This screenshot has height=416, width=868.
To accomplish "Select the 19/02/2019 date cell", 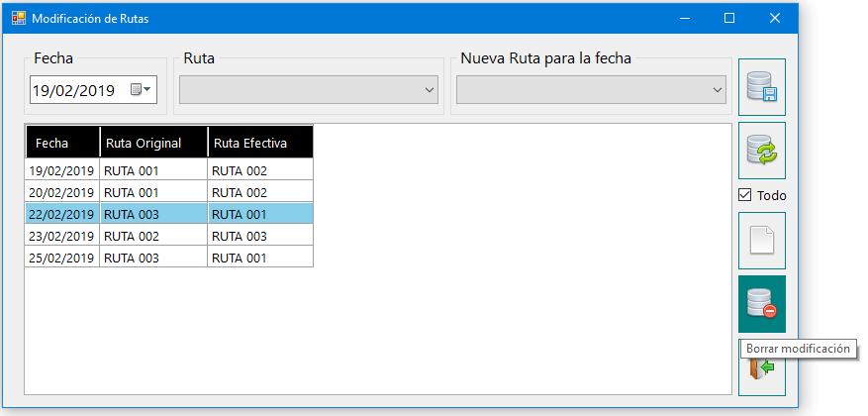I will click(x=62, y=170).
